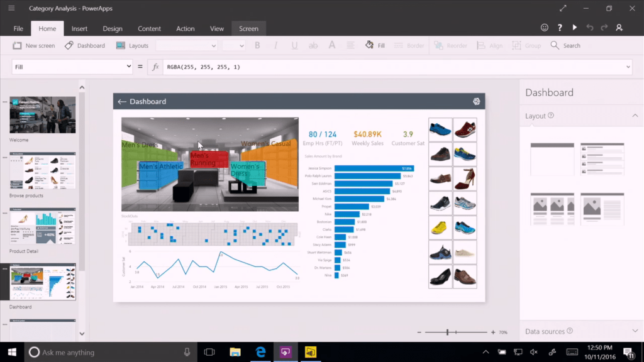The image size is (644, 362).
Task: Click the fx formula icon
Action: (155, 66)
